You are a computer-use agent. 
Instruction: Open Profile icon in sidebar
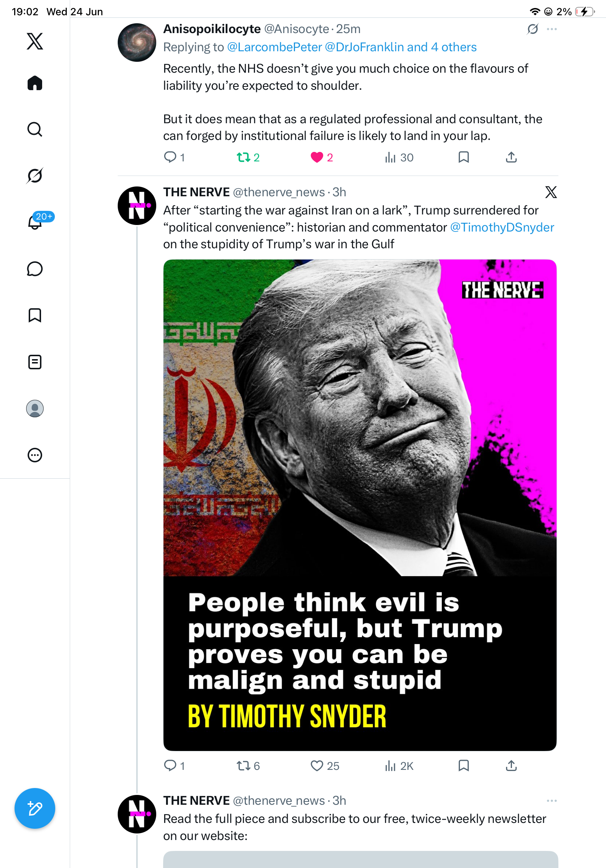pyautogui.click(x=35, y=408)
